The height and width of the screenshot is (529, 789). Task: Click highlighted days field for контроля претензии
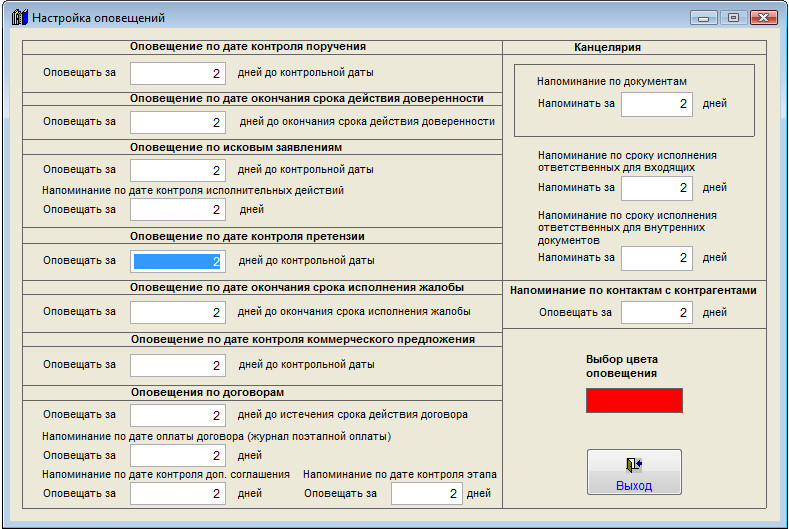178,261
